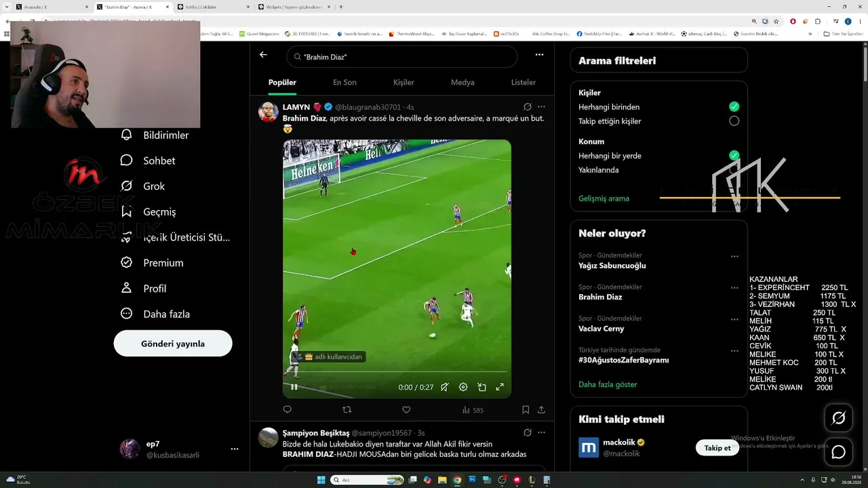Viewport: 868px width, 488px height.
Task: Open 'Daha fazla' sidebar menu
Action: click(156, 314)
